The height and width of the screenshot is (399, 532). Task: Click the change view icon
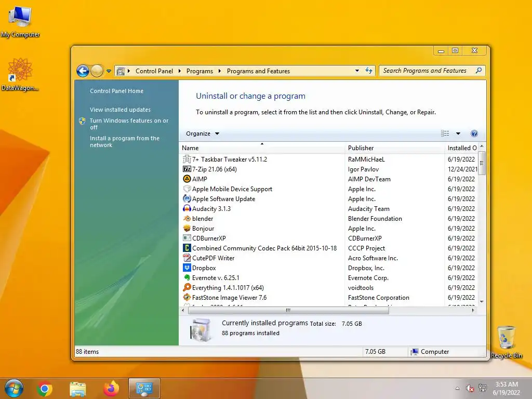(x=445, y=134)
